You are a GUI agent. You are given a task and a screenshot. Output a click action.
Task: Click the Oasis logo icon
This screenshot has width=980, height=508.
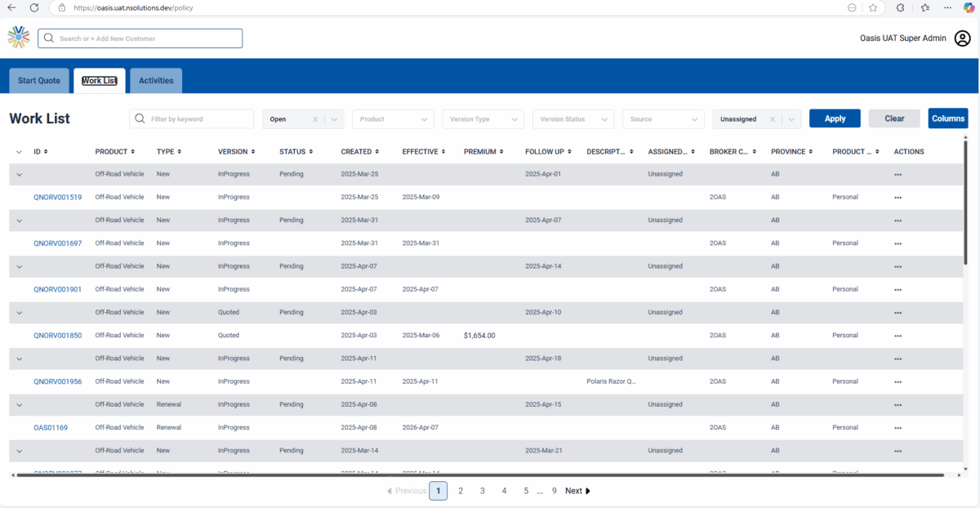point(19,38)
